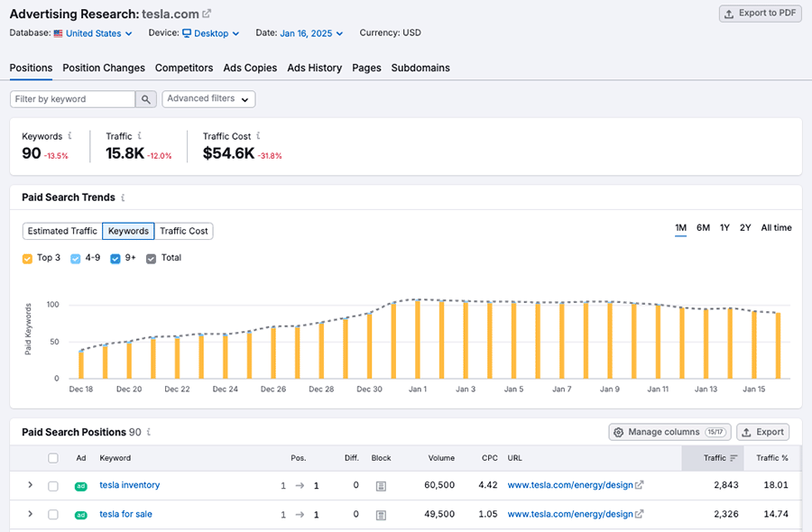
Task: Click the green ad badge next to tesla inventory
Action: pos(80,484)
